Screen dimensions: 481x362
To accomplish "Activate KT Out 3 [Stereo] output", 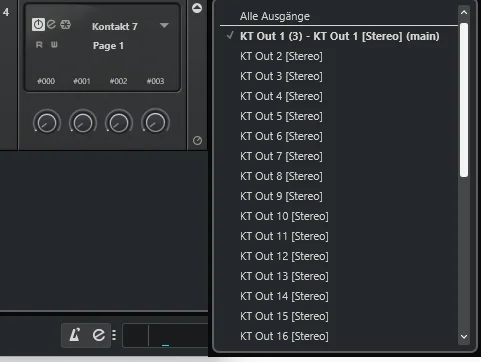I will click(x=339, y=76).
